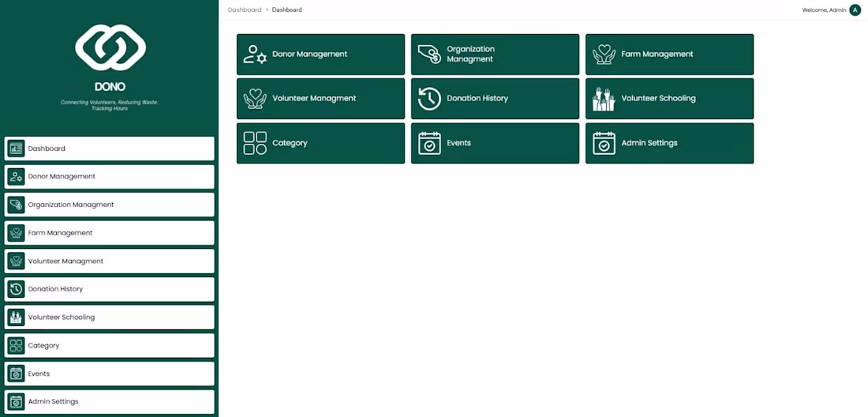Open the Category dashboard card
This screenshot has width=868, height=417.
coord(320,143)
